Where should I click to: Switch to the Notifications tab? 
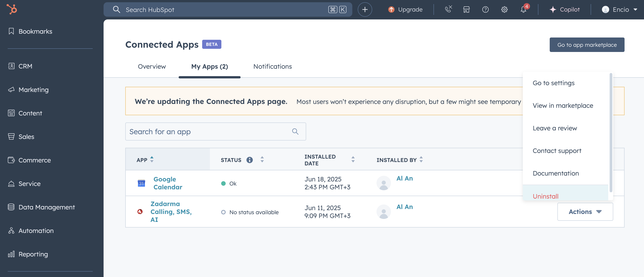click(272, 66)
